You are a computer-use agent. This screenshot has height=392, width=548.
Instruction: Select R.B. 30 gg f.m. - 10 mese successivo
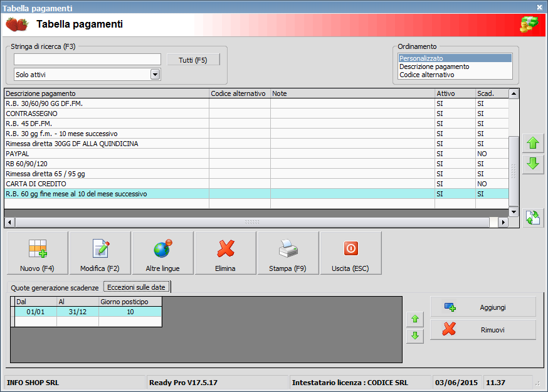click(256, 134)
